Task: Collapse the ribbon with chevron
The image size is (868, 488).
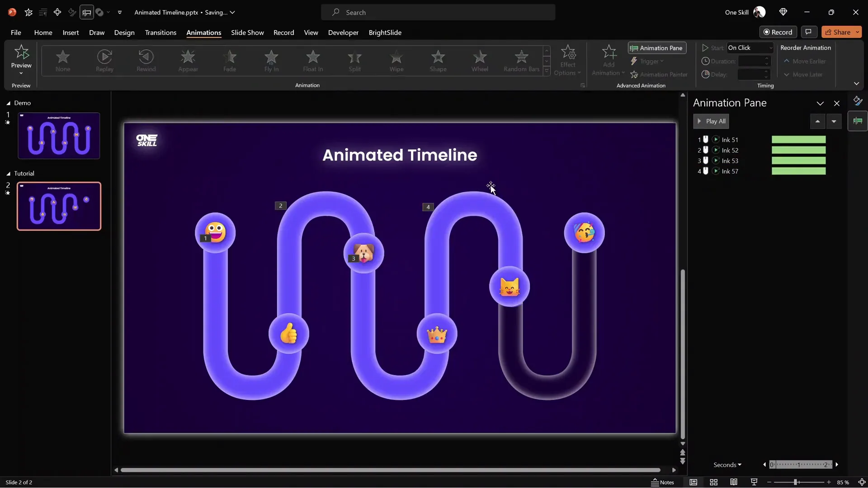Action: [856, 84]
